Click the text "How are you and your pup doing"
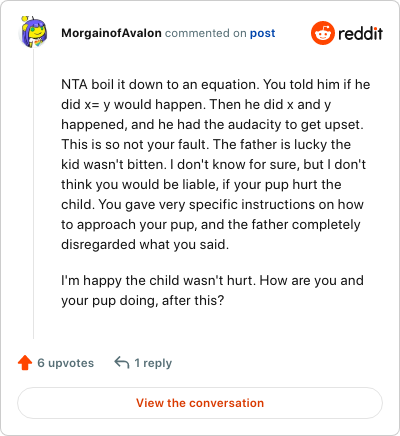400x436 pixels. 212,290
